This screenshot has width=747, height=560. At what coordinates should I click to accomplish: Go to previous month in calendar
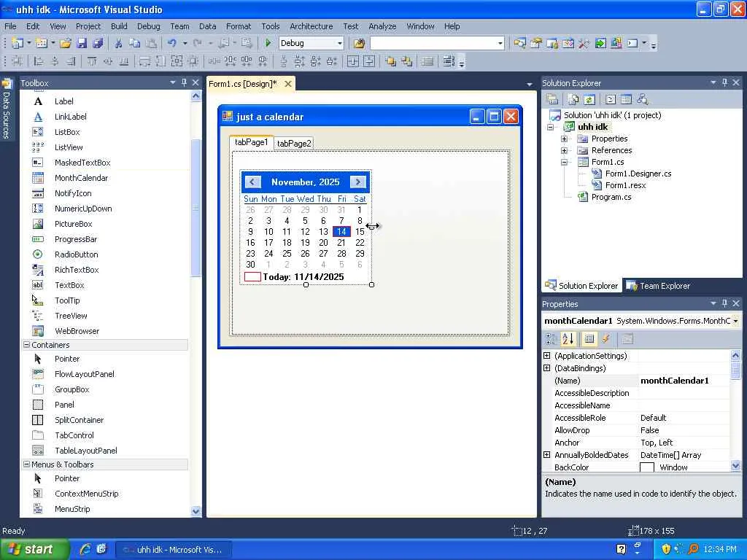click(252, 182)
